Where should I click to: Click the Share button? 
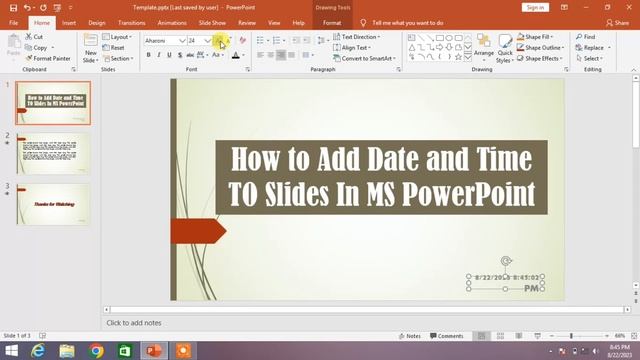click(618, 23)
